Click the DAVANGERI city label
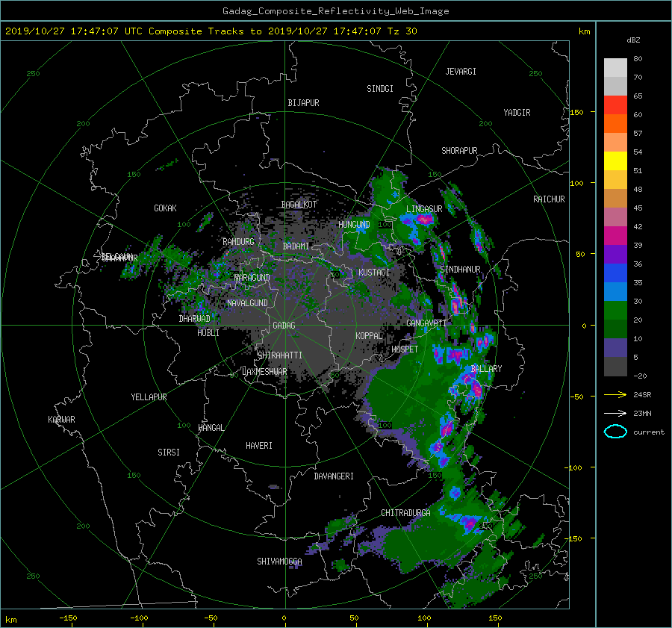 coord(334,476)
